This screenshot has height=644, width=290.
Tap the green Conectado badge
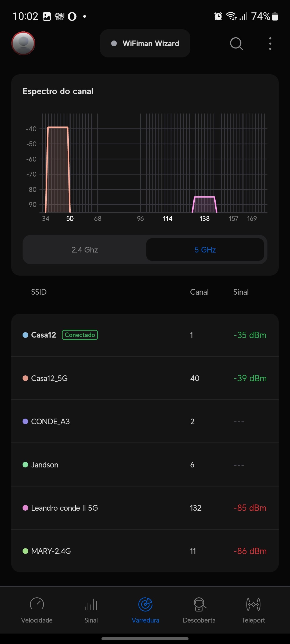[x=80, y=335]
